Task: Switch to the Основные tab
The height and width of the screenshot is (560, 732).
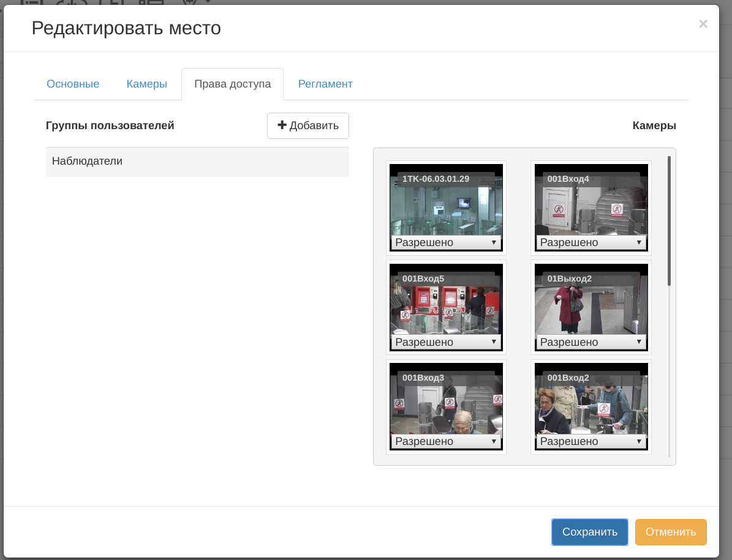Action: [x=73, y=84]
